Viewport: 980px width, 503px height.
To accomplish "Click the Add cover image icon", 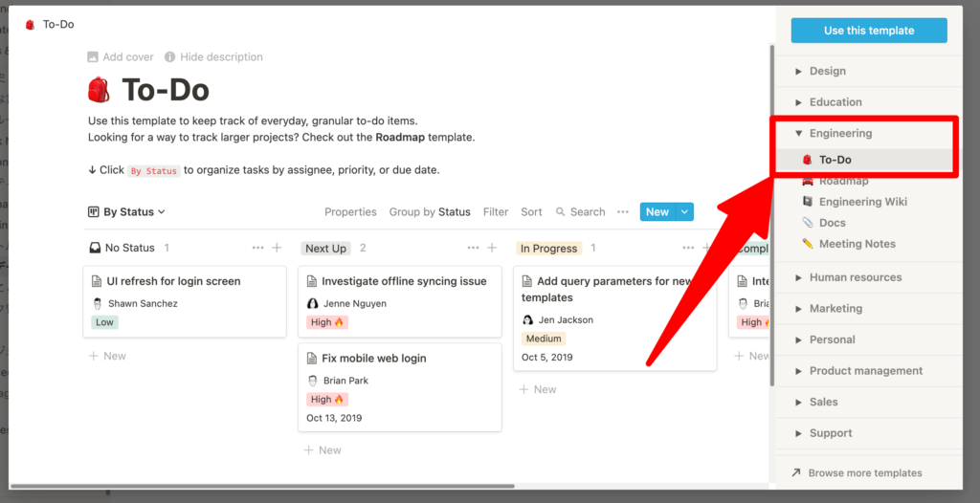I will 93,56.
